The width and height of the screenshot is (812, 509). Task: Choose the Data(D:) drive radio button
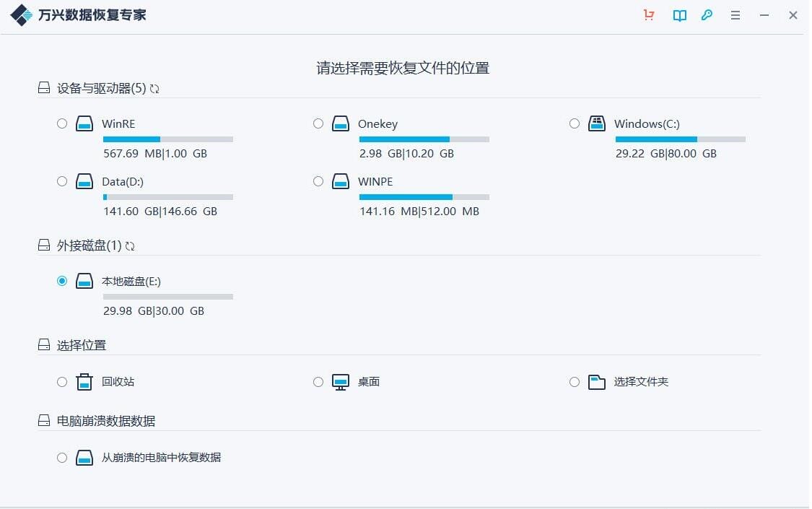pyautogui.click(x=62, y=181)
